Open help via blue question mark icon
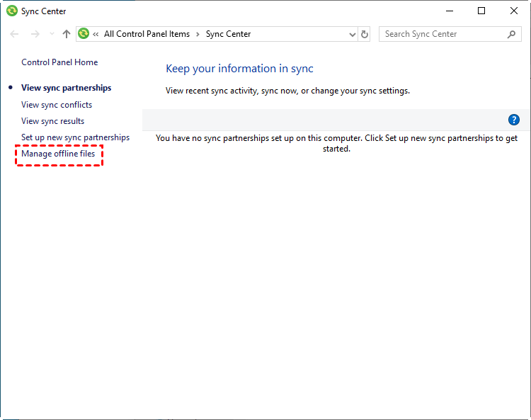 [x=514, y=120]
